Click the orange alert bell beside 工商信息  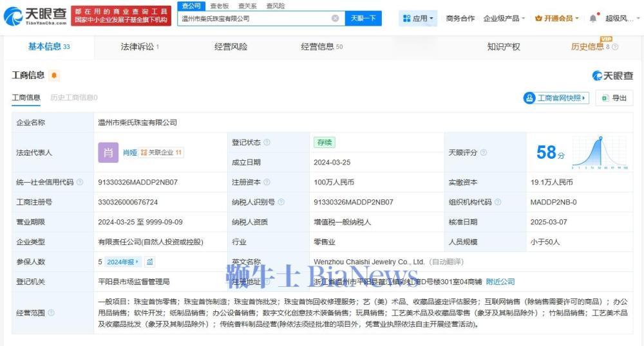click(x=54, y=75)
